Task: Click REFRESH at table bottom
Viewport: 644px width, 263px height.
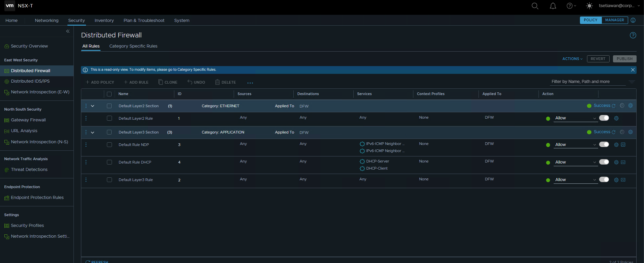Action: pos(97,262)
